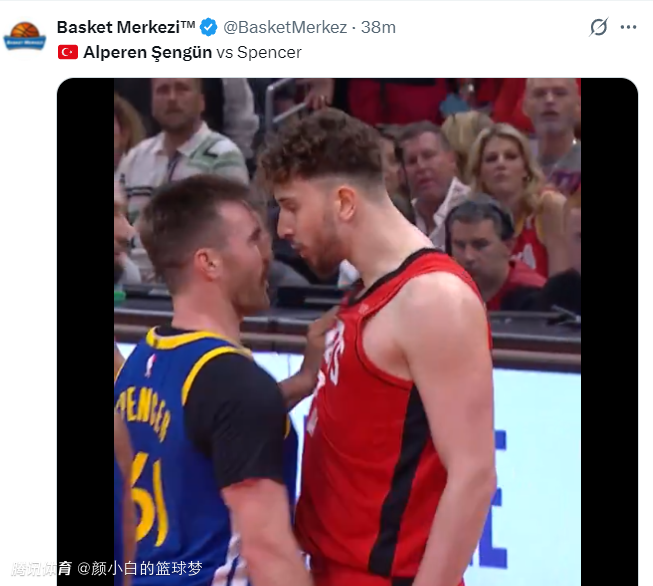Image resolution: width=653 pixels, height=586 pixels.
Task: Click the left black bar of video
Action: (86, 332)
